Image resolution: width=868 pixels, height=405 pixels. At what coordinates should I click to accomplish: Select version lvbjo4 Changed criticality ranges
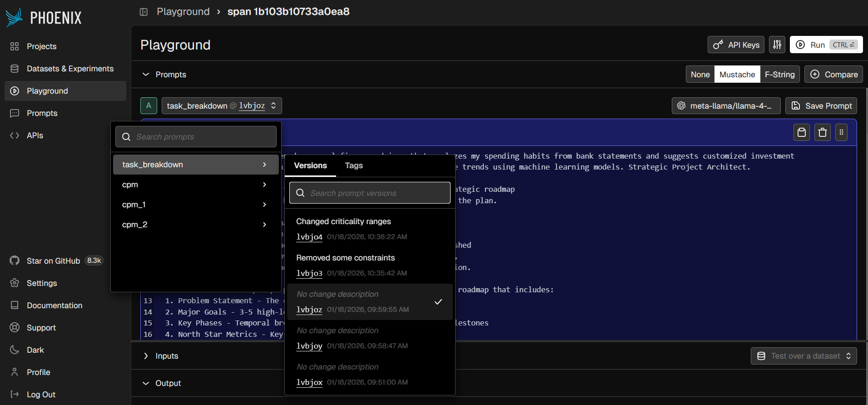coord(370,229)
